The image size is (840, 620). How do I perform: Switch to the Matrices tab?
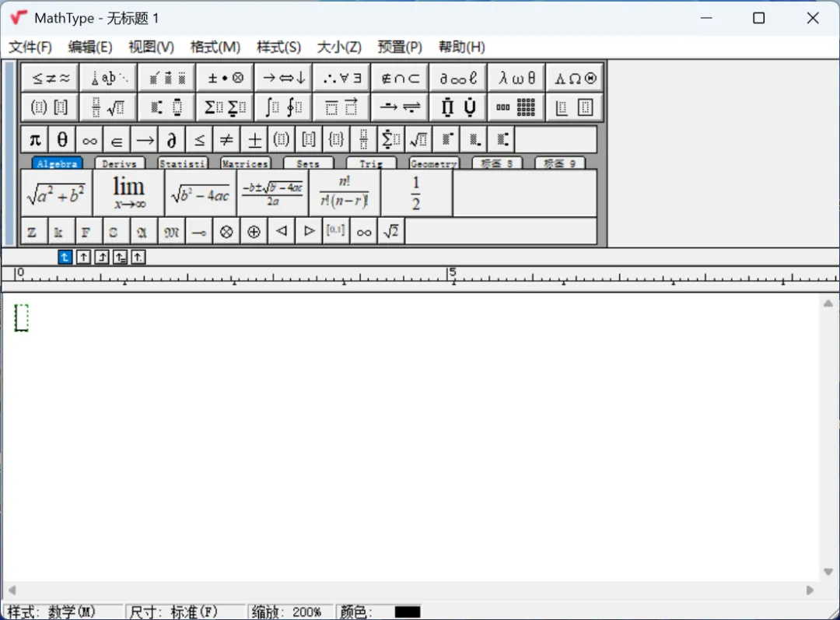coord(245,163)
